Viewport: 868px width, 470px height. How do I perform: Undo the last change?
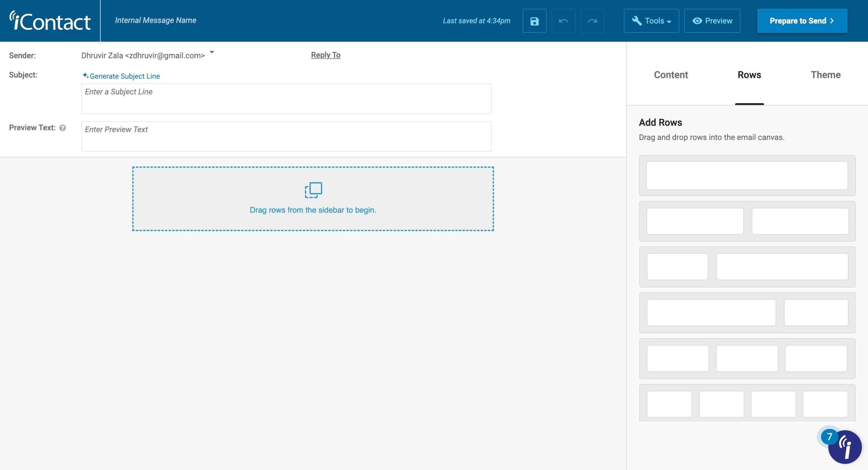(563, 21)
